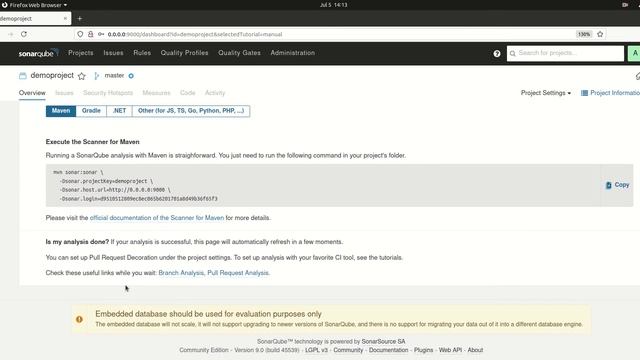Focus the Search for projects field
This screenshot has height=360, width=640.
(x=565, y=53)
